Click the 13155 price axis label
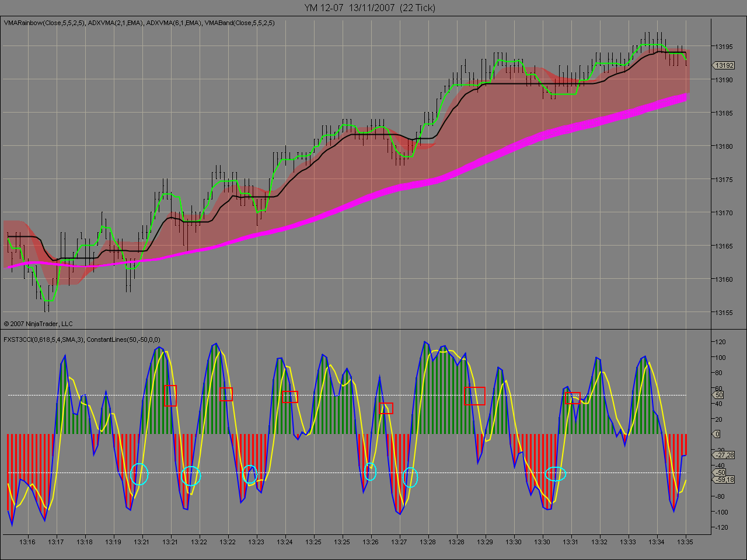The width and height of the screenshot is (747, 560). [724, 312]
